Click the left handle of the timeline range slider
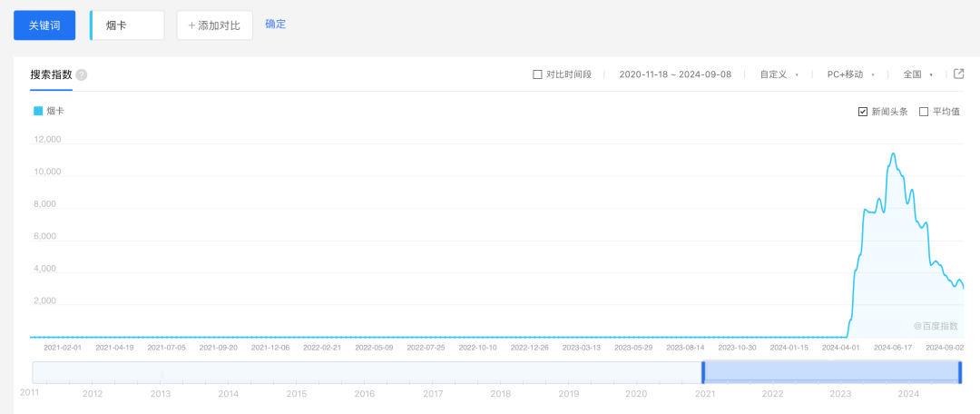This screenshot has width=980, height=414. [702, 372]
